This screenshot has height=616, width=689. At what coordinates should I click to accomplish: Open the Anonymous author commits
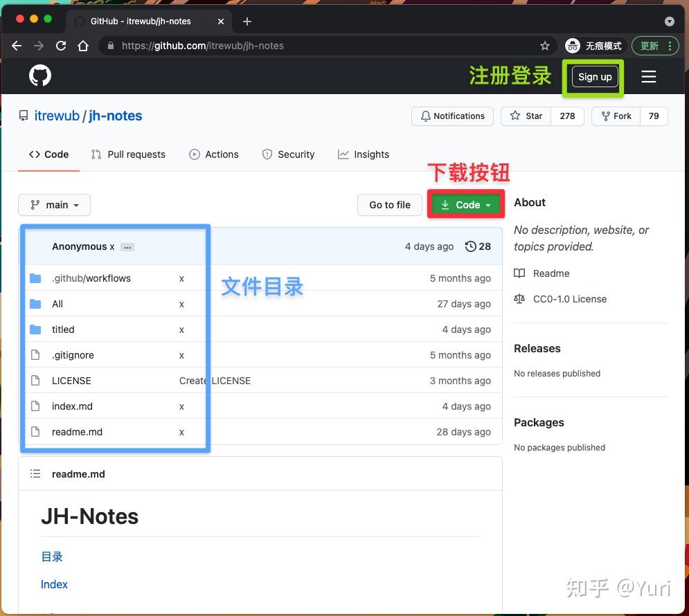coord(80,247)
